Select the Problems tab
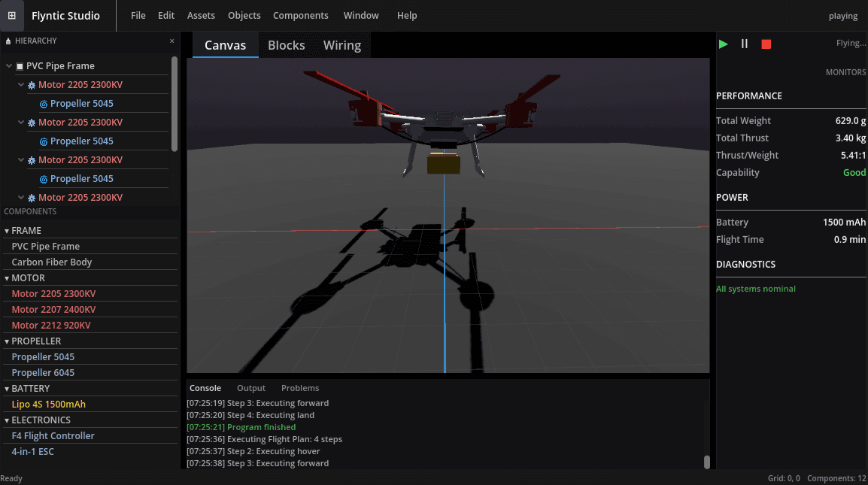 300,388
